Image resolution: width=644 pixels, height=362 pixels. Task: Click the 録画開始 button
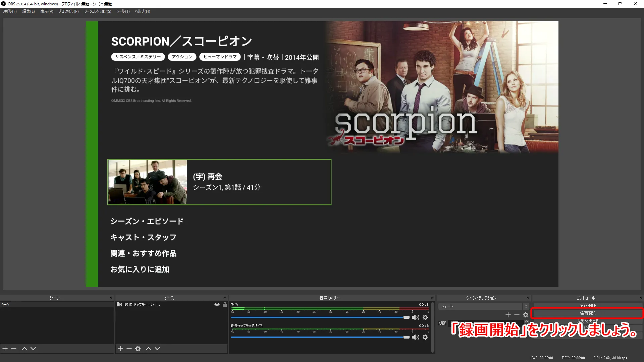click(587, 313)
